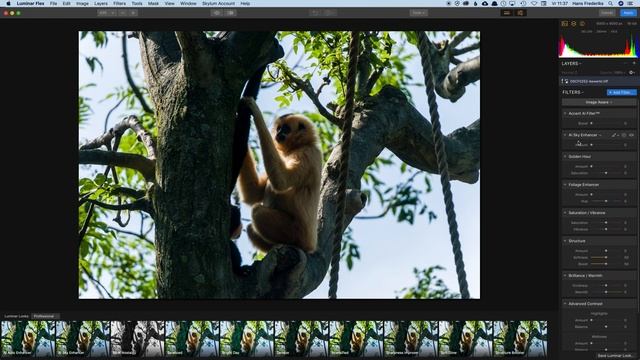Viewport: 640px width, 360px height.
Task: Open the Image Aware workspace dropdown
Action: point(599,102)
